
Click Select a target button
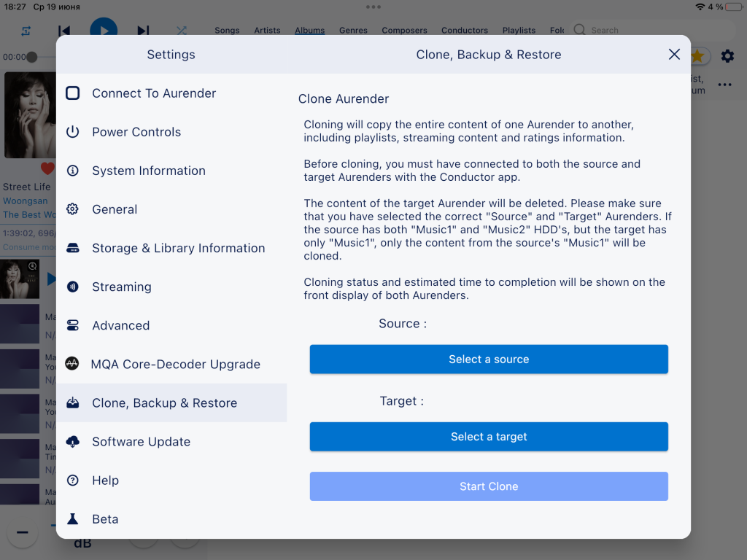click(x=489, y=437)
